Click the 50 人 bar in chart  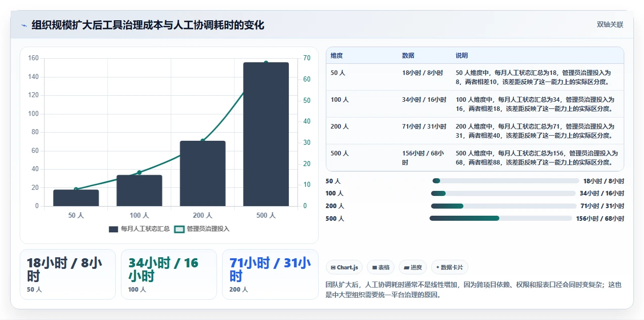click(x=76, y=198)
